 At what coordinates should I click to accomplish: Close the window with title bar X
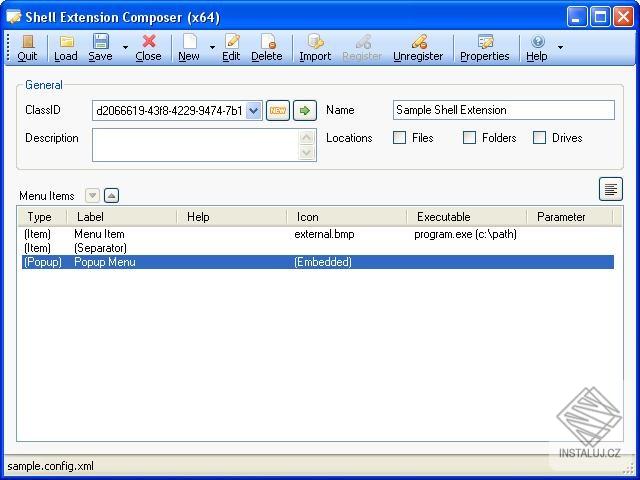[624, 17]
